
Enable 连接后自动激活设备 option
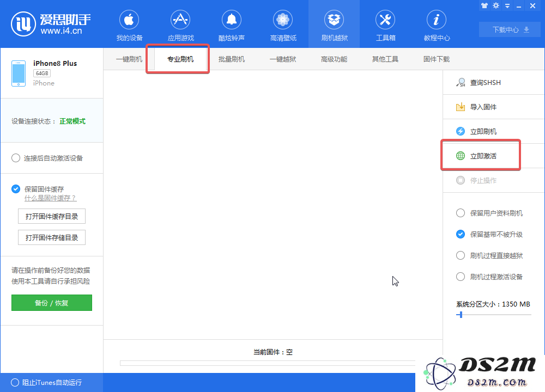click(16, 158)
